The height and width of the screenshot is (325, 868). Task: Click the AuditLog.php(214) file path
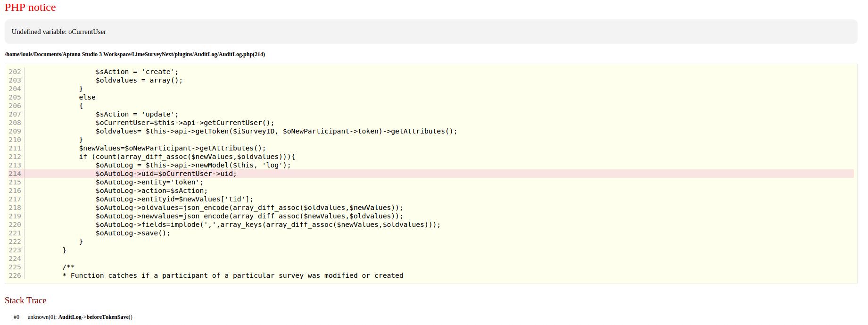pyautogui.click(x=135, y=54)
